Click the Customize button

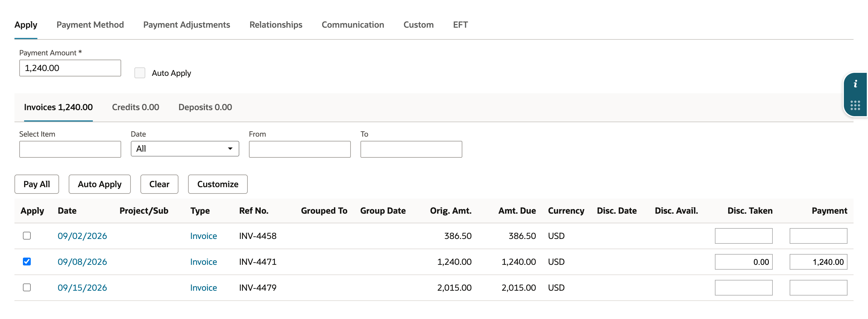click(x=218, y=184)
